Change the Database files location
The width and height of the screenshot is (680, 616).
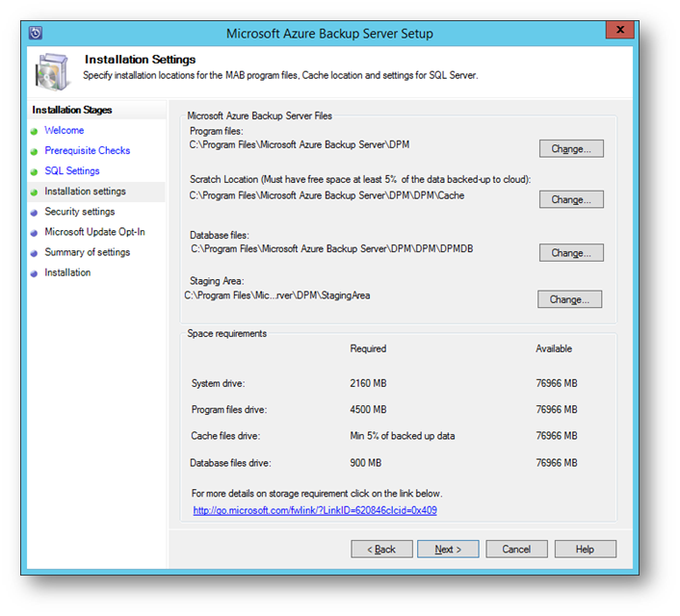571,253
